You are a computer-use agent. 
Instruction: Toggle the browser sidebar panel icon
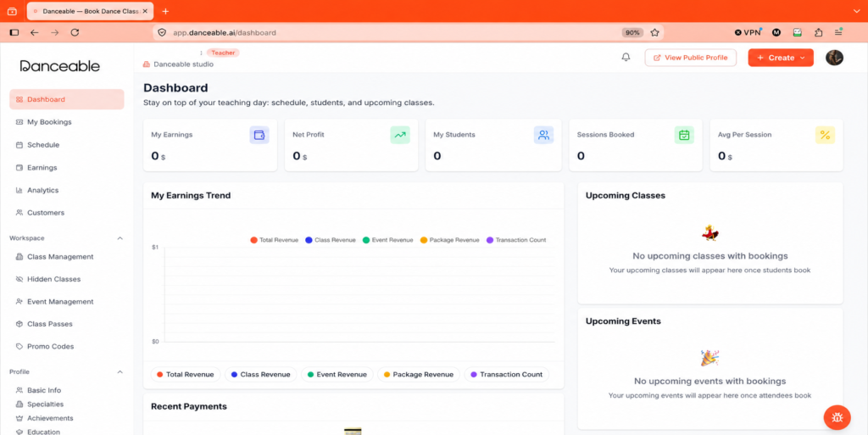click(x=14, y=33)
